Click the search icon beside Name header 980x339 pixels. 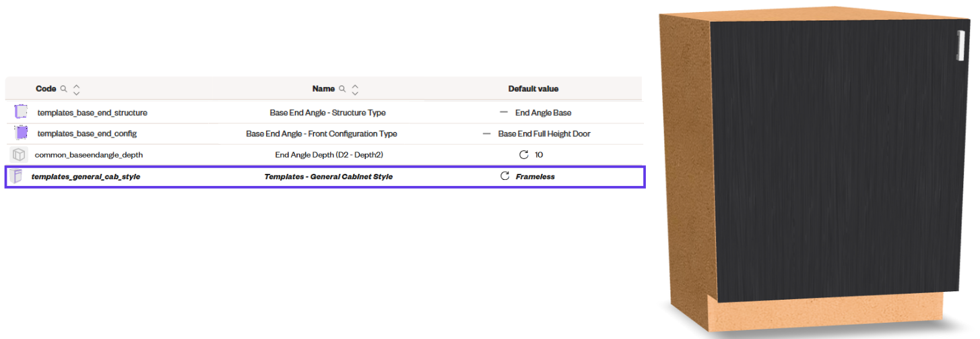pyautogui.click(x=342, y=89)
